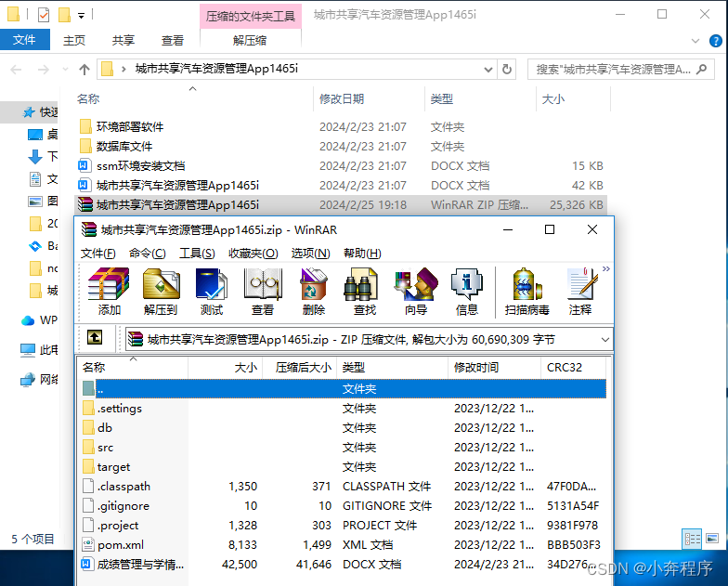Click the 解压到 (Extract To) toolbar icon
This screenshot has width=728, height=586.
tap(161, 292)
